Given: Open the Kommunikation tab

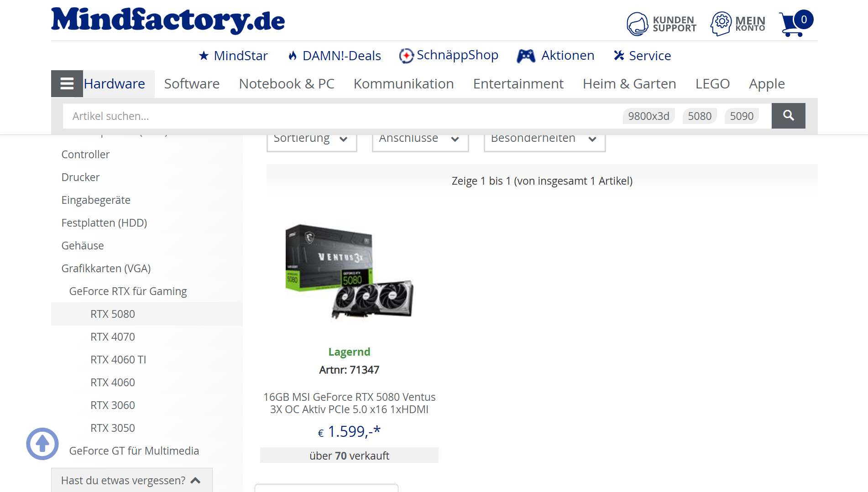Looking at the screenshot, I should point(403,83).
